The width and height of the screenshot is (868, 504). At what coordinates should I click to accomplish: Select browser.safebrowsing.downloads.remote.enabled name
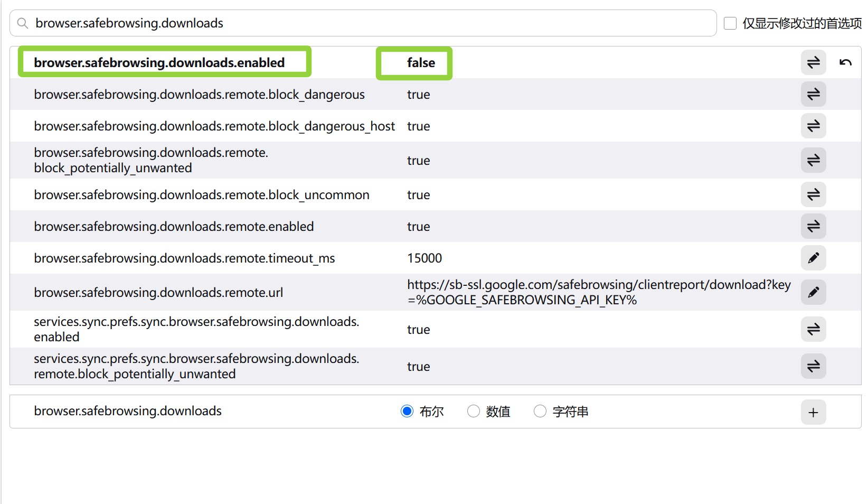pyautogui.click(x=174, y=227)
